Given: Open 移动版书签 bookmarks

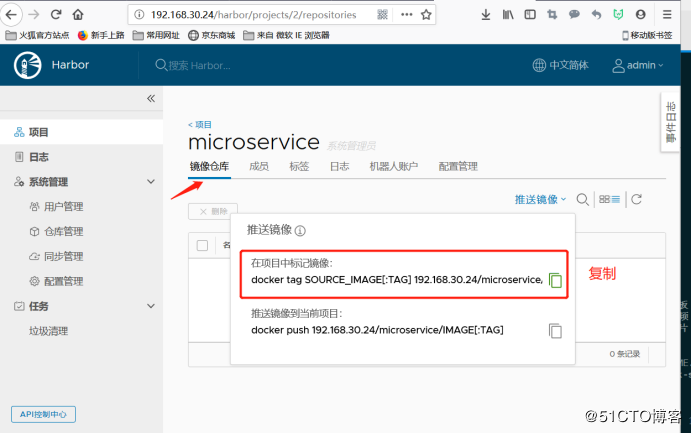Looking at the screenshot, I should pos(647,35).
